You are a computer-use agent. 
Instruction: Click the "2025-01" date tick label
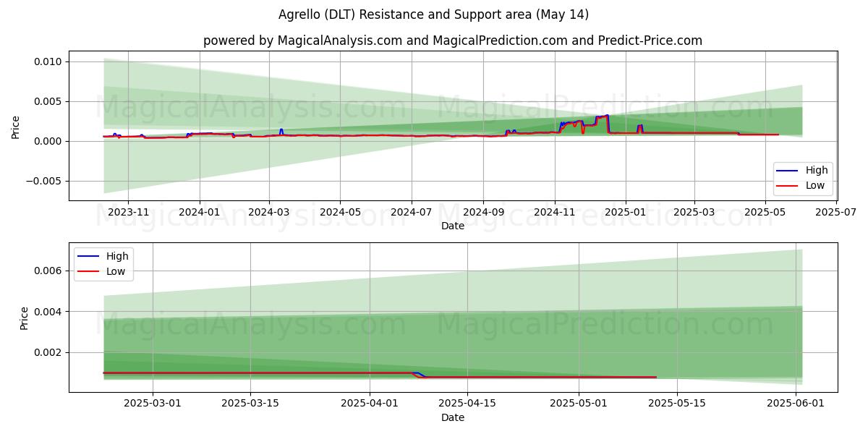(x=626, y=212)
